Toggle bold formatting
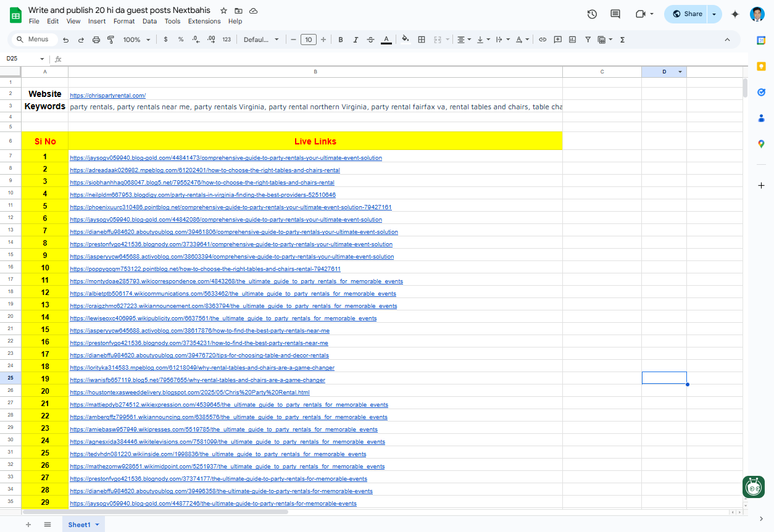 click(341, 39)
